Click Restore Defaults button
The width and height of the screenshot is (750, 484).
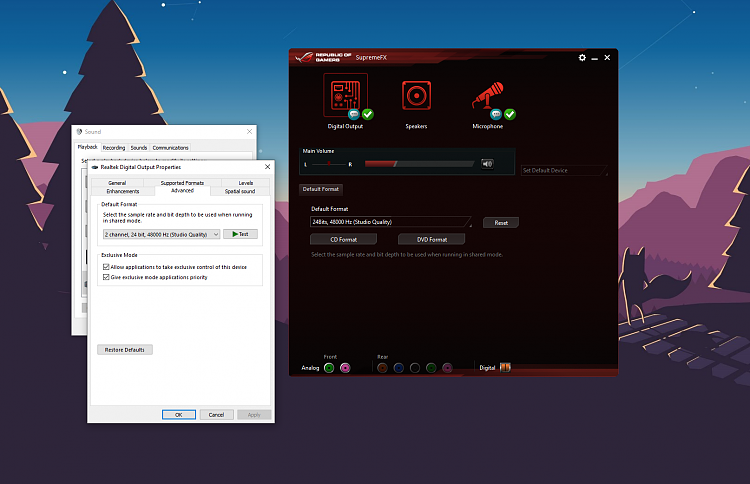point(125,350)
